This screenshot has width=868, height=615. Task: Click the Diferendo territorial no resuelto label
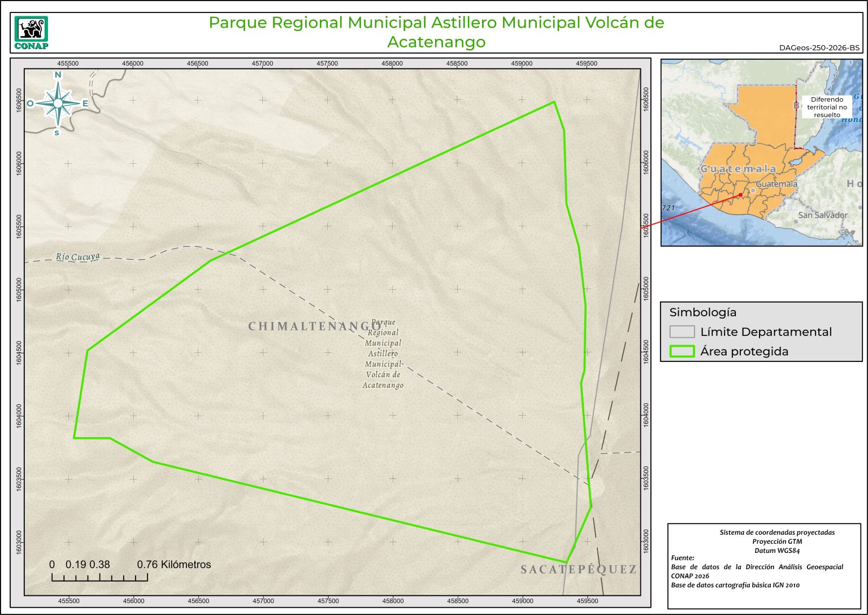click(827, 107)
